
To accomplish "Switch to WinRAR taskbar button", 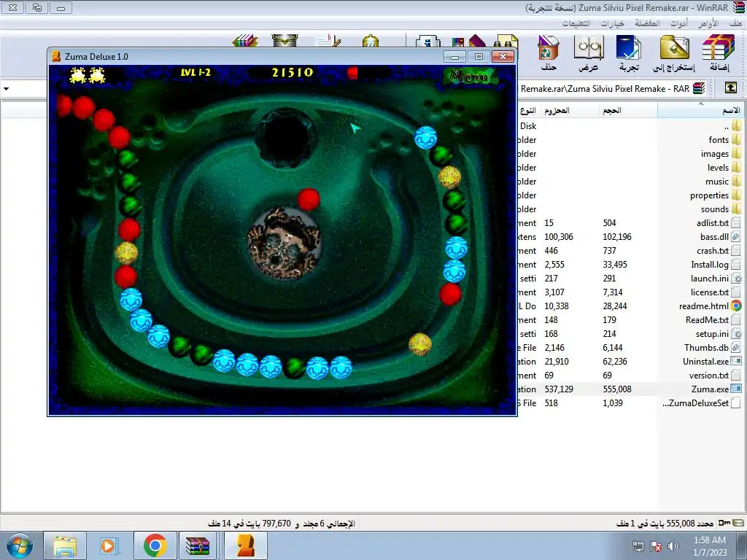I will tap(198, 545).
